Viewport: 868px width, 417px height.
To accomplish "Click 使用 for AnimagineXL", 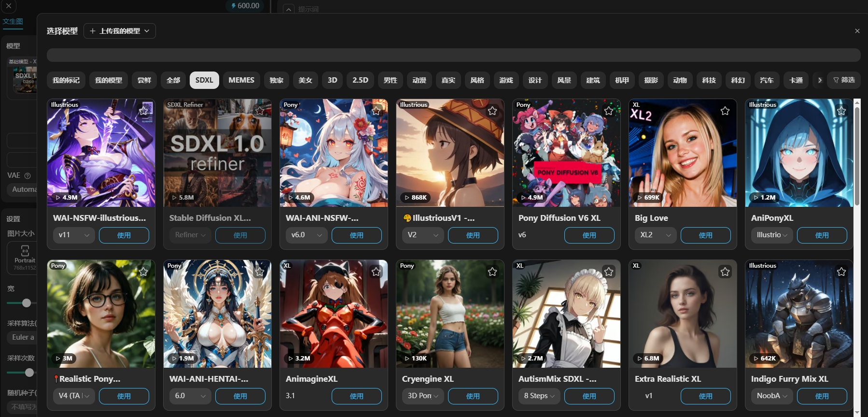I will [357, 396].
